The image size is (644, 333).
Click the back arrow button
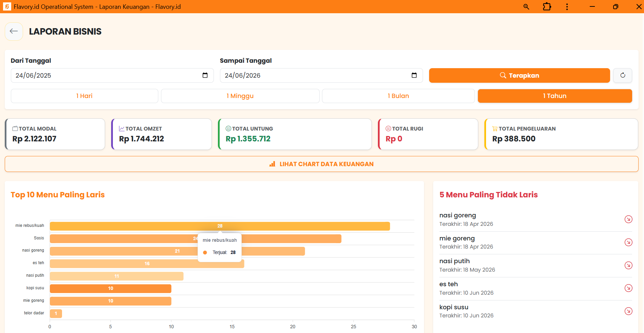[14, 32]
